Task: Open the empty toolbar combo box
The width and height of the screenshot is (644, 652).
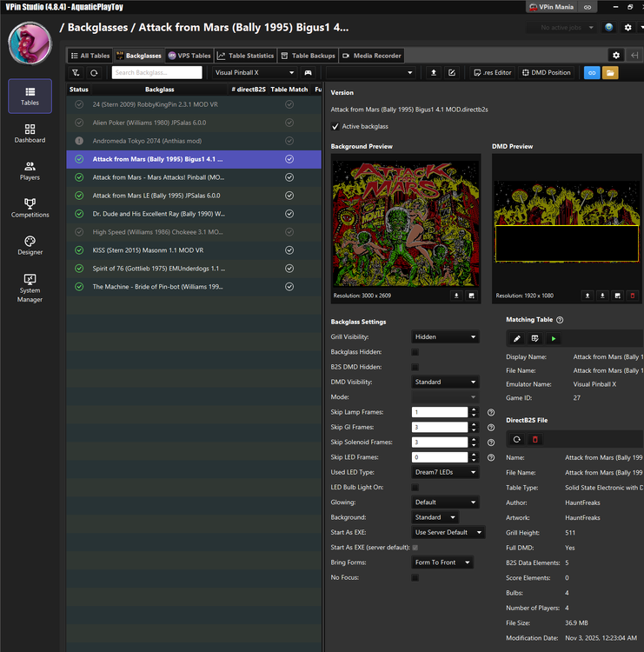Action: coord(371,73)
